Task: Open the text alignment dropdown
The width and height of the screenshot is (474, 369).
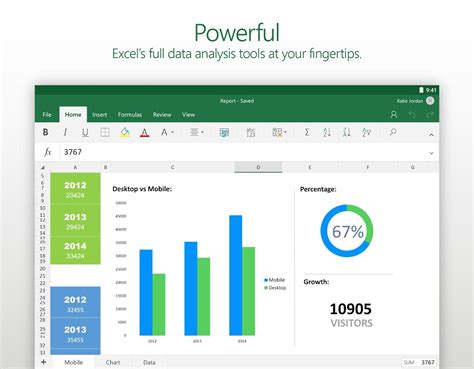Action: tap(197, 132)
